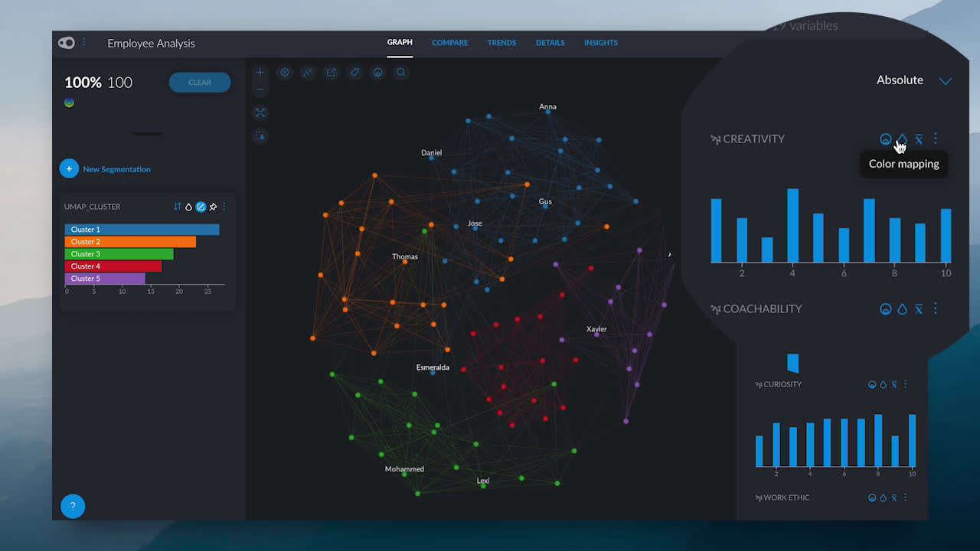Toggle the edit mode icon in UMAP_CLUSTER panel
Image resolution: width=980 pixels, height=551 pixels.
(201, 207)
